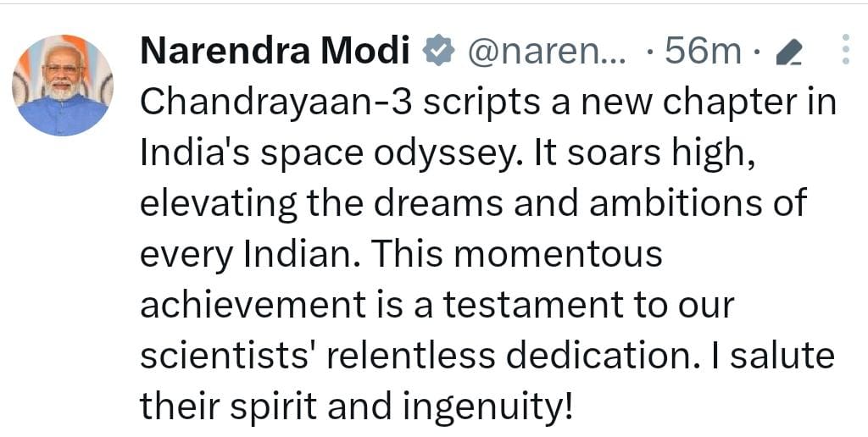Screen dimensions: 868x437
Task: Click the word dreams in the post
Action: pos(438,203)
